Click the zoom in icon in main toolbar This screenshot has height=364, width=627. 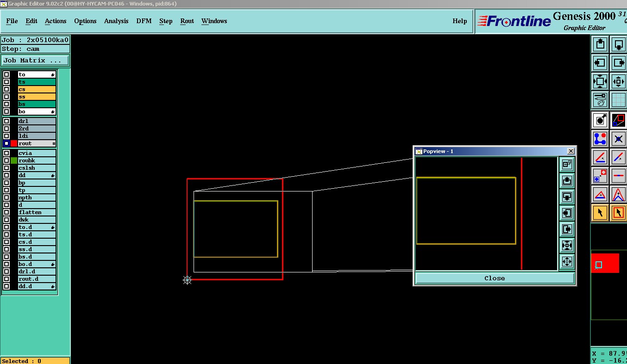coord(600,81)
